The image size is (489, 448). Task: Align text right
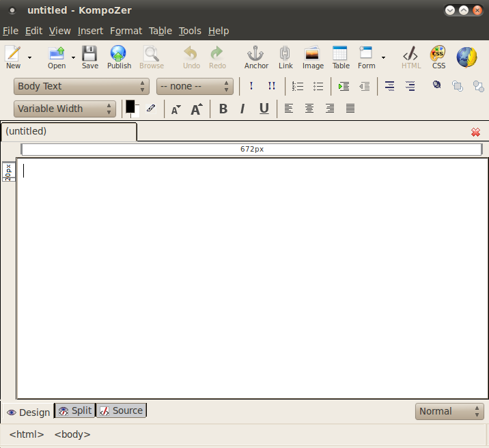330,109
